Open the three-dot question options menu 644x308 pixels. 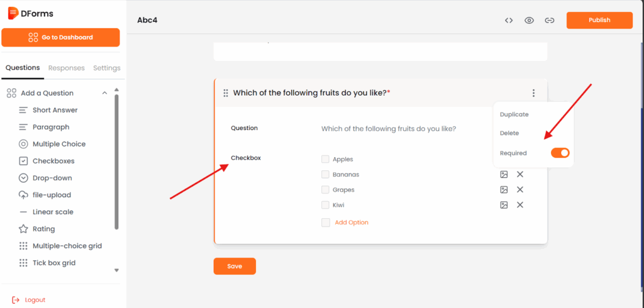[534, 93]
